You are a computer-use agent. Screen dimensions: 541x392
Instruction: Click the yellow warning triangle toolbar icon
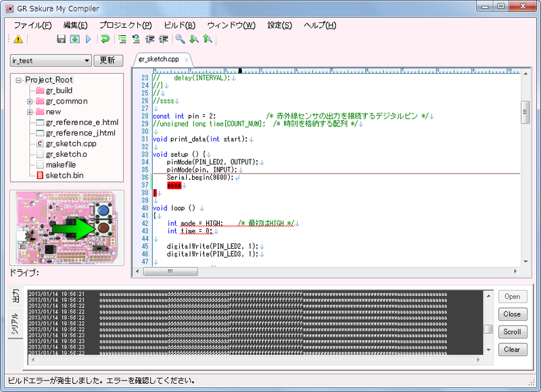pos(18,39)
